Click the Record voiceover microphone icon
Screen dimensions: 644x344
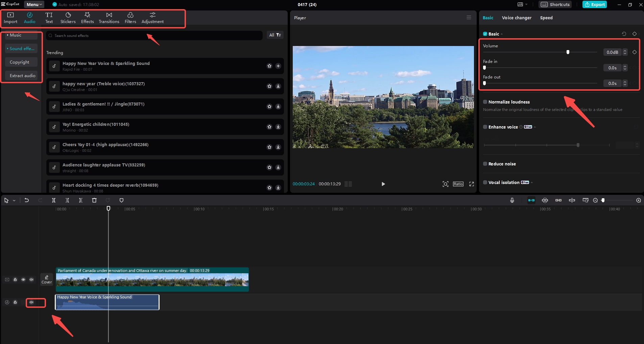[x=511, y=200]
